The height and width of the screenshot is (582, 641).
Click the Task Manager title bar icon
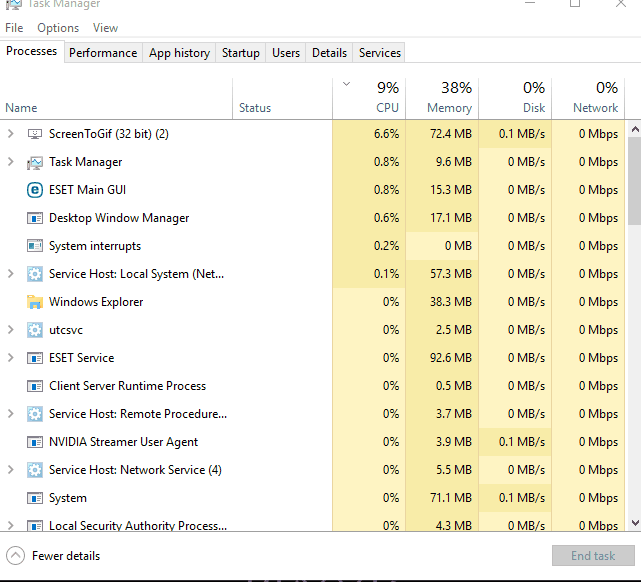point(13,4)
